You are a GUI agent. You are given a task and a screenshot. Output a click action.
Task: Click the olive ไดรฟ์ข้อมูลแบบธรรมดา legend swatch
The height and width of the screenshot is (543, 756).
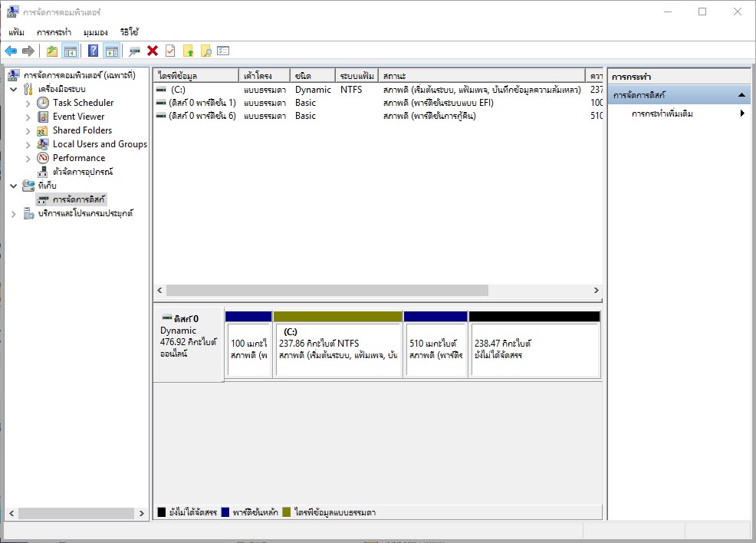click(287, 512)
